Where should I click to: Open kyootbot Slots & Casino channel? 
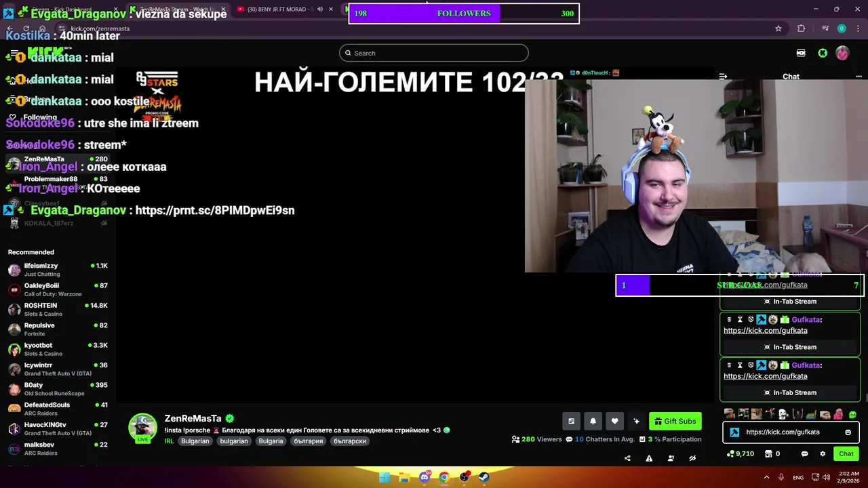pos(58,349)
